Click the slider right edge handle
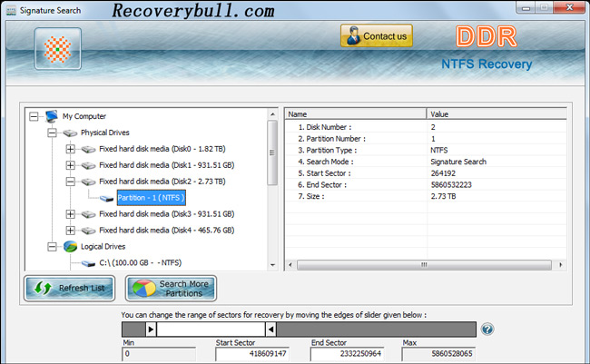Viewport: 590px width, 364px height. point(270,330)
